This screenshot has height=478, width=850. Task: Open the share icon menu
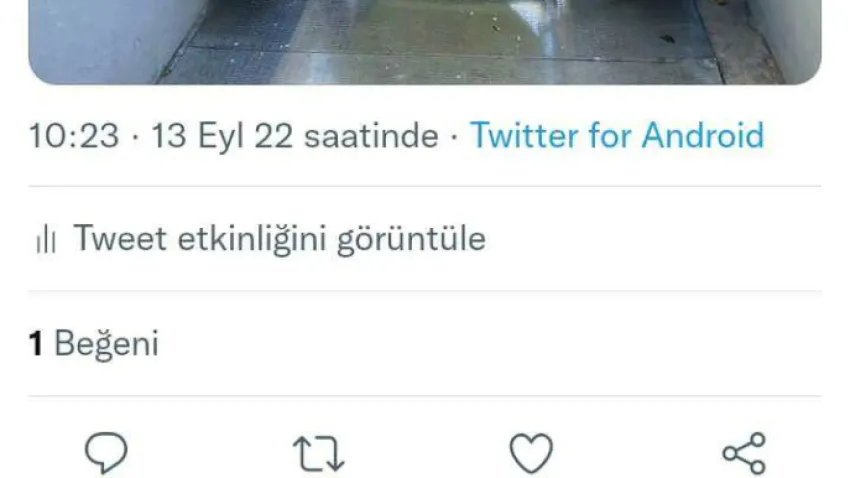pos(744,453)
